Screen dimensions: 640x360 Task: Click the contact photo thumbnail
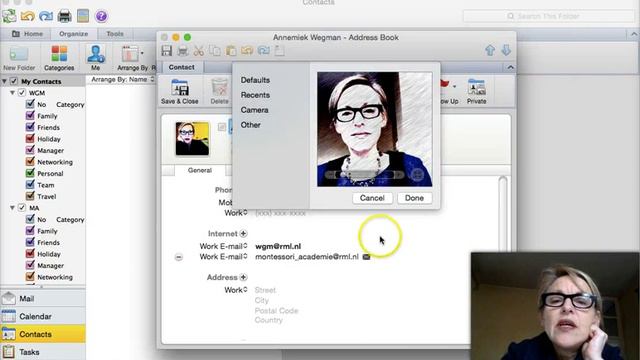(192, 139)
